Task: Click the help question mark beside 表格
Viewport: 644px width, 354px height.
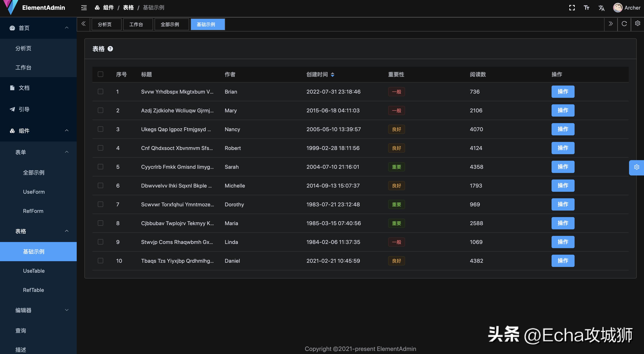Action: pos(110,49)
